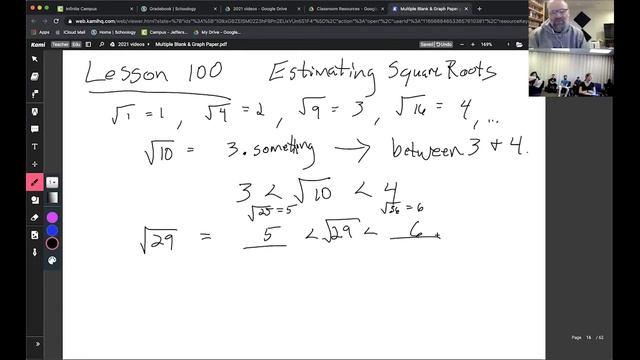Image resolution: width=640 pixels, height=360 pixels.
Task: Open the Dictionary tool in Kami sidebar
Action: coord(35,76)
